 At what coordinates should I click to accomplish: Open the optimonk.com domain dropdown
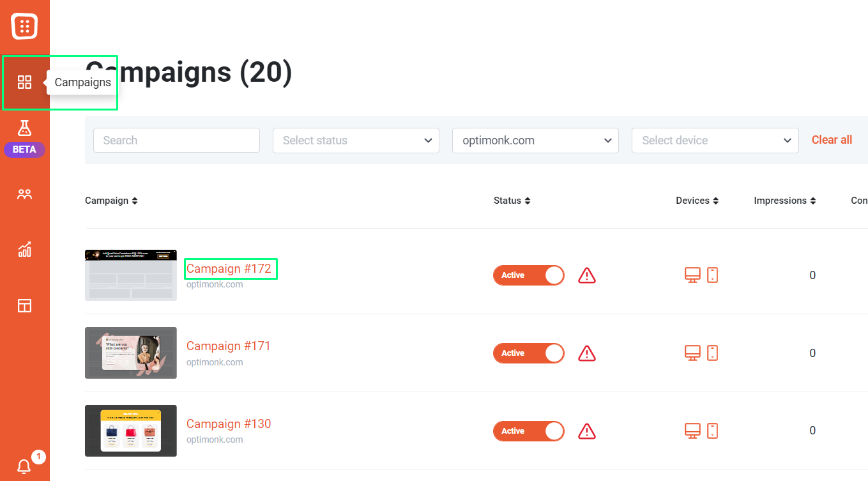(x=535, y=141)
